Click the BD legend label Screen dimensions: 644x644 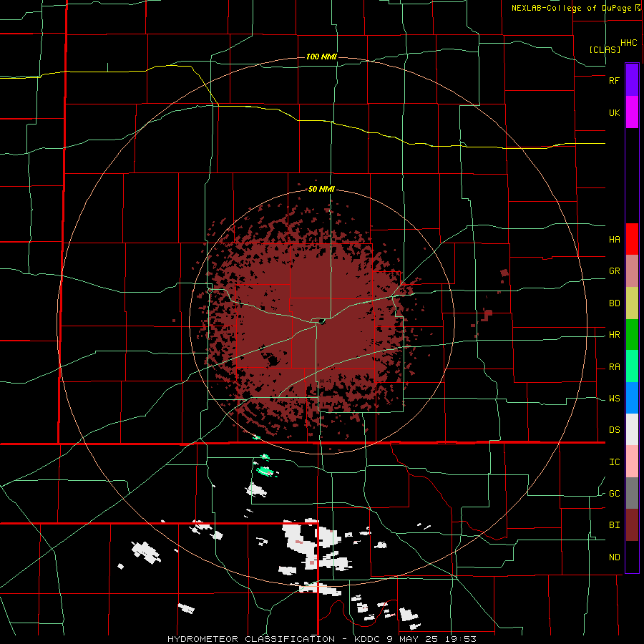[614, 303]
